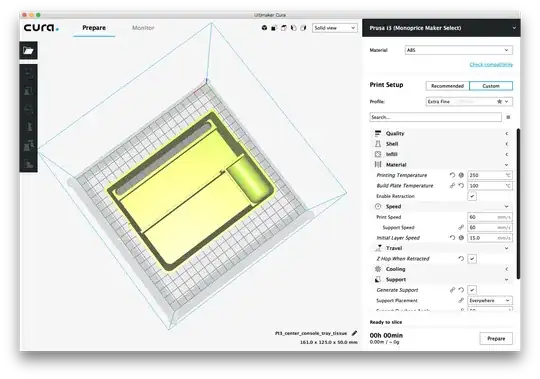Click link icon beside Support Placement
The height and width of the screenshot is (379, 540).
461,300
